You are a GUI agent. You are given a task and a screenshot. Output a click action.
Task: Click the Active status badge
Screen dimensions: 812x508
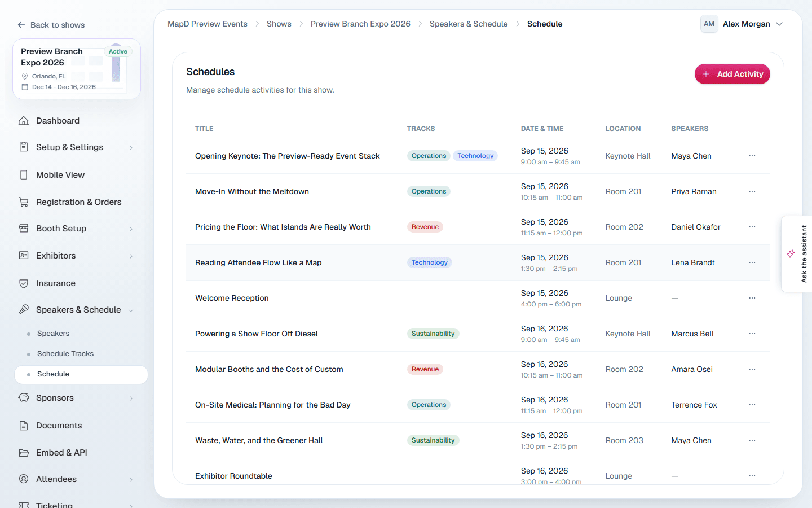[118, 51]
